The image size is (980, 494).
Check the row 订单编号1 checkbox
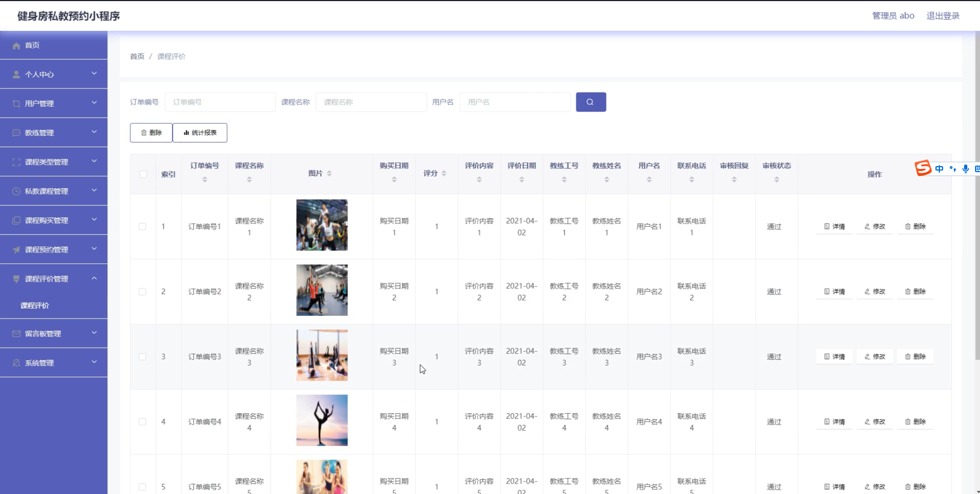click(x=142, y=227)
